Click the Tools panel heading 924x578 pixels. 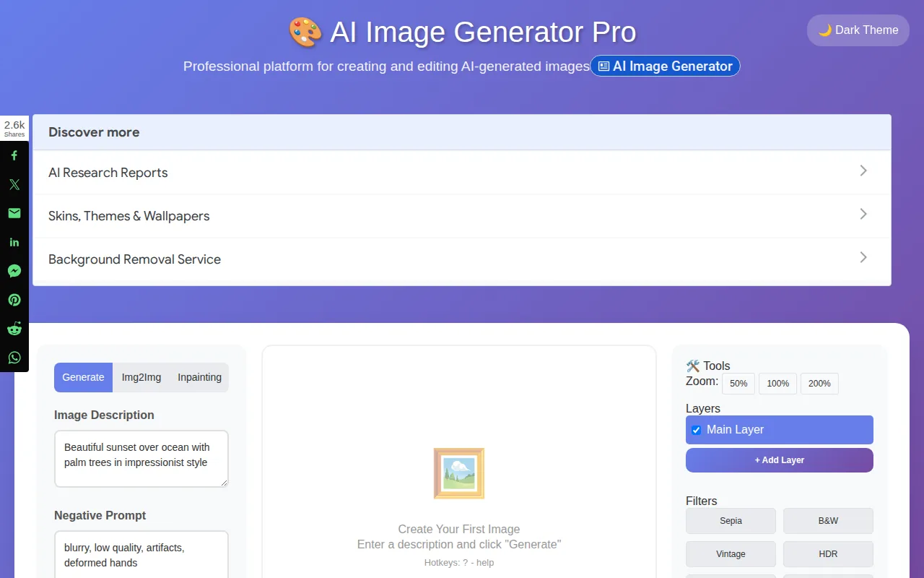point(708,366)
